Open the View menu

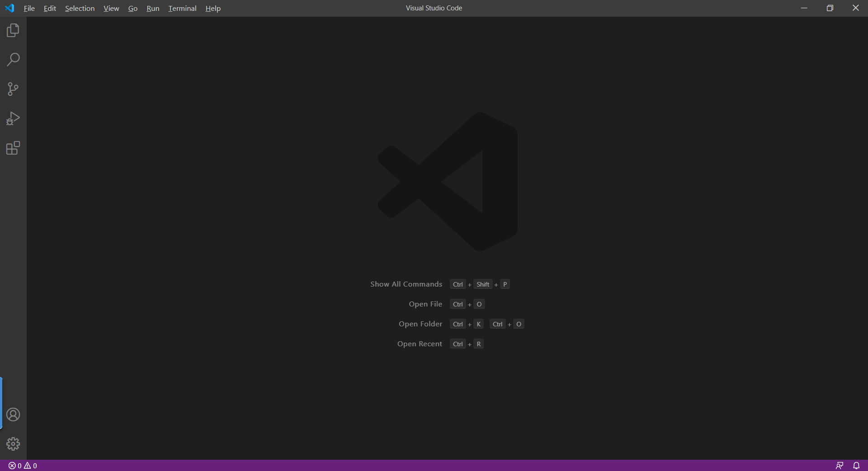coord(111,8)
